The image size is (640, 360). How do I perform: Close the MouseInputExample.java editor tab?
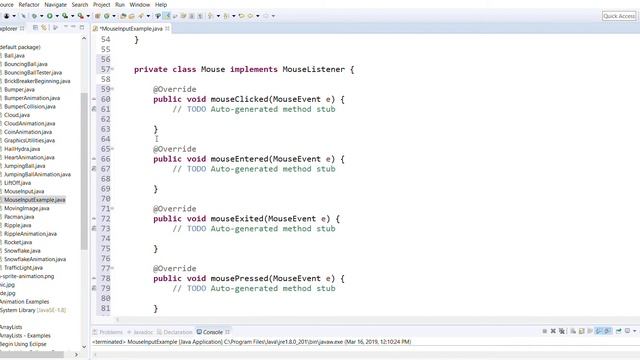coord(167,29)
